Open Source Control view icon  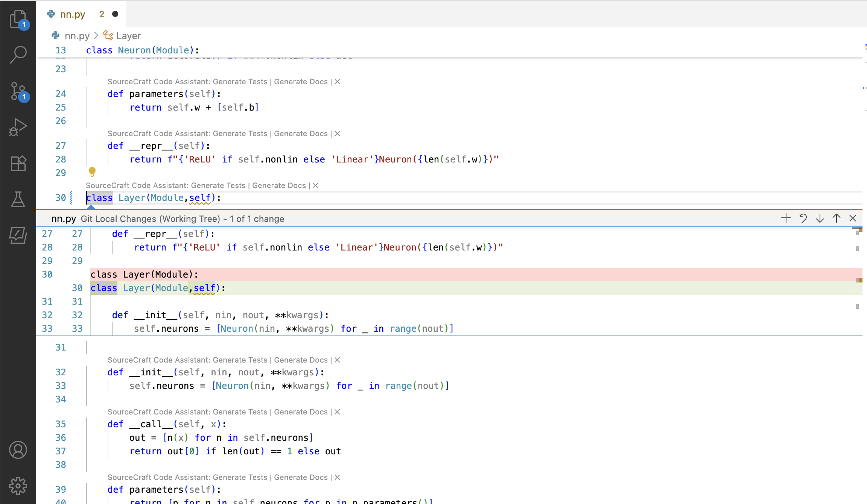coord(18,91)
